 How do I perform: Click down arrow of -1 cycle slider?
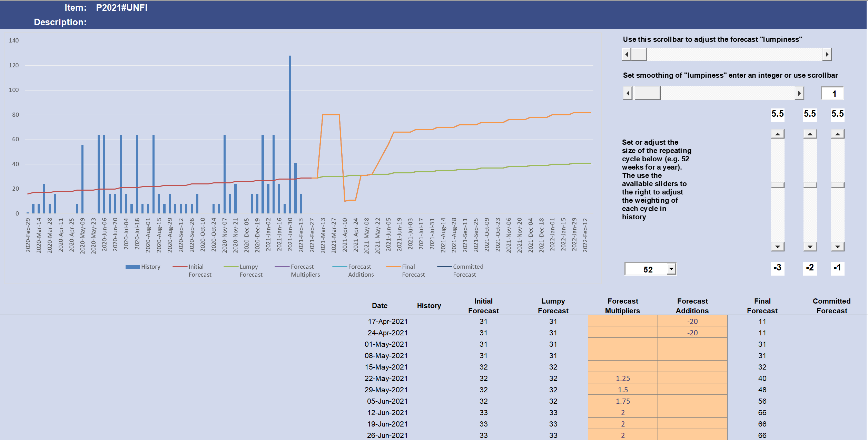(837, 247)
